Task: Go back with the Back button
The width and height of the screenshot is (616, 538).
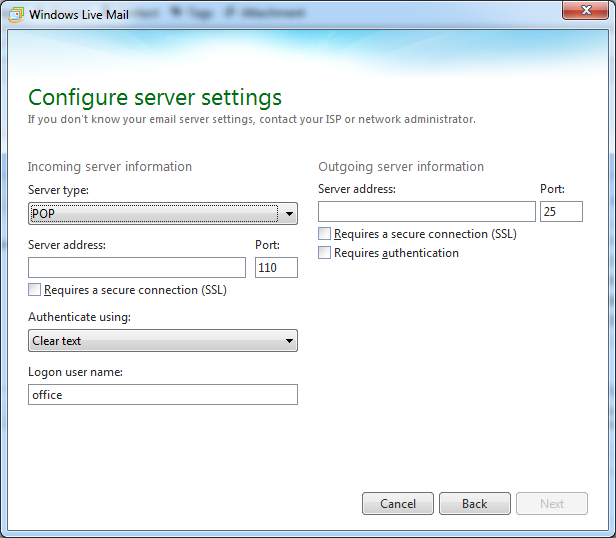Action: (x=474, y=504)
